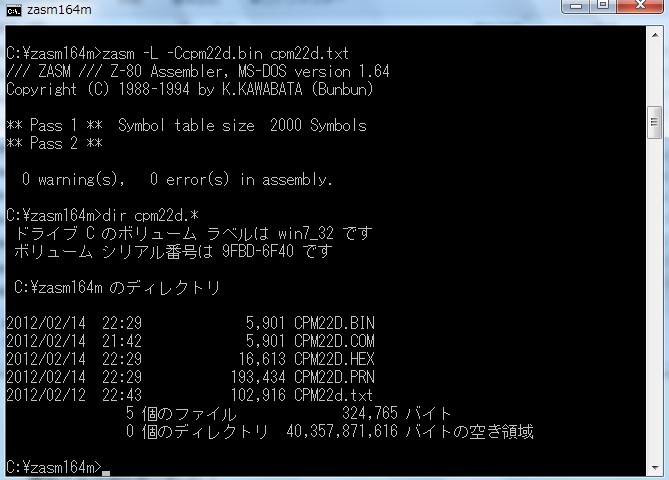Click the zasm -L -Ccpm22d.bin command line
The height and width of the screenshot is (480, 669).
[177, 53]
